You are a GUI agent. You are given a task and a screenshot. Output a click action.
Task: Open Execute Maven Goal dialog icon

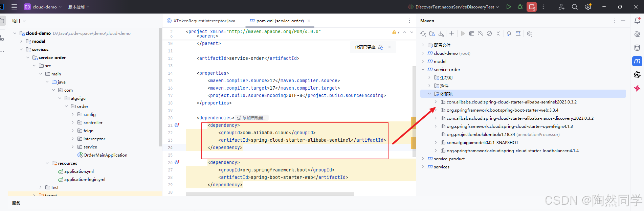point(472,33)
